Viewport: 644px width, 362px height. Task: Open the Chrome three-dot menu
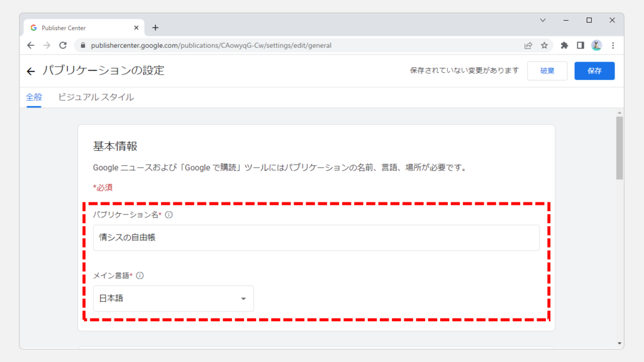tap(613, 45)
